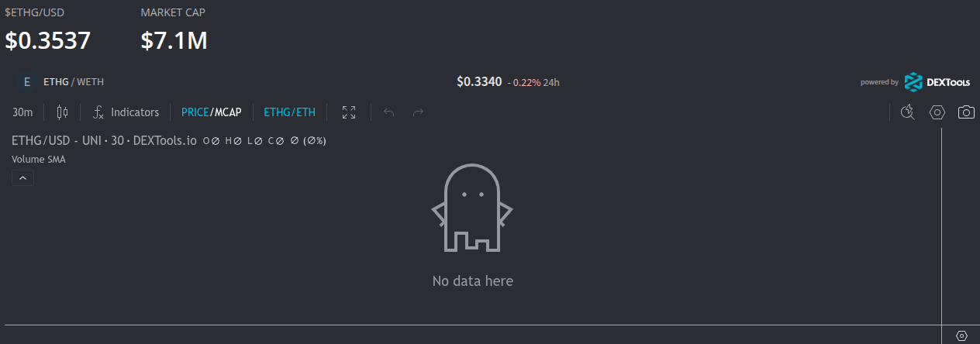Open the Indicators menu
The image size is (980, 344).
[x=126, y=112]
